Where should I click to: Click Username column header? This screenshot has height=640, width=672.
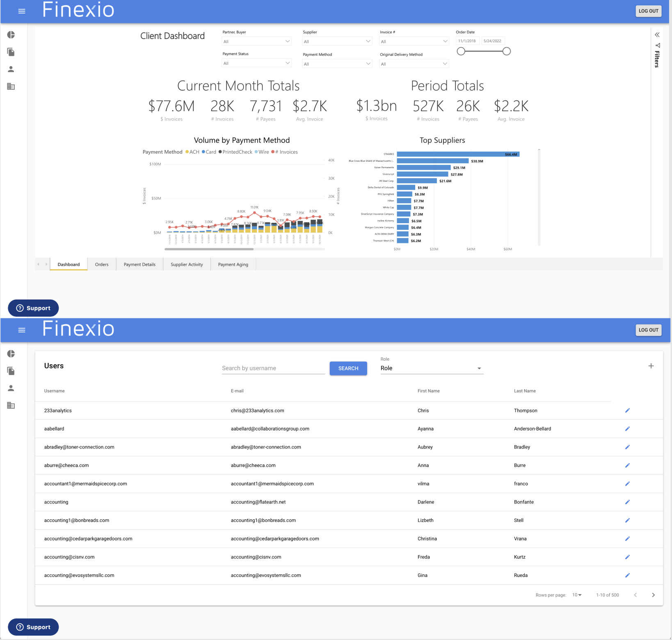55,391
